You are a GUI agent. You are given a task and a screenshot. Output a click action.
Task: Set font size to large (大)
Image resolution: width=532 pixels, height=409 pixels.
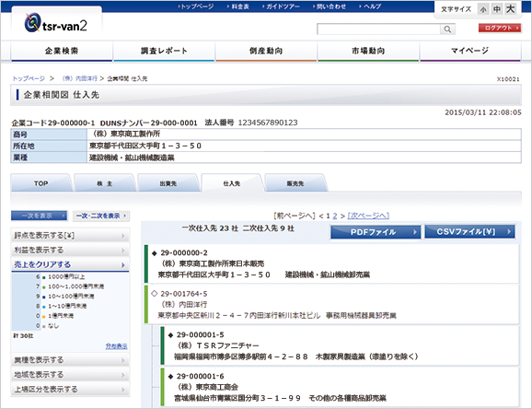coord(510,9)
